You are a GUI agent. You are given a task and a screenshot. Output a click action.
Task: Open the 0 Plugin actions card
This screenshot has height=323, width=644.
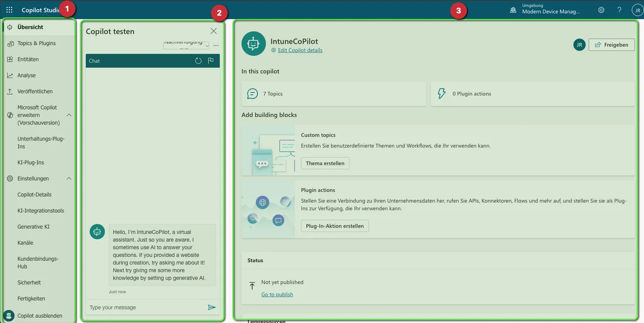pos(533,94)
